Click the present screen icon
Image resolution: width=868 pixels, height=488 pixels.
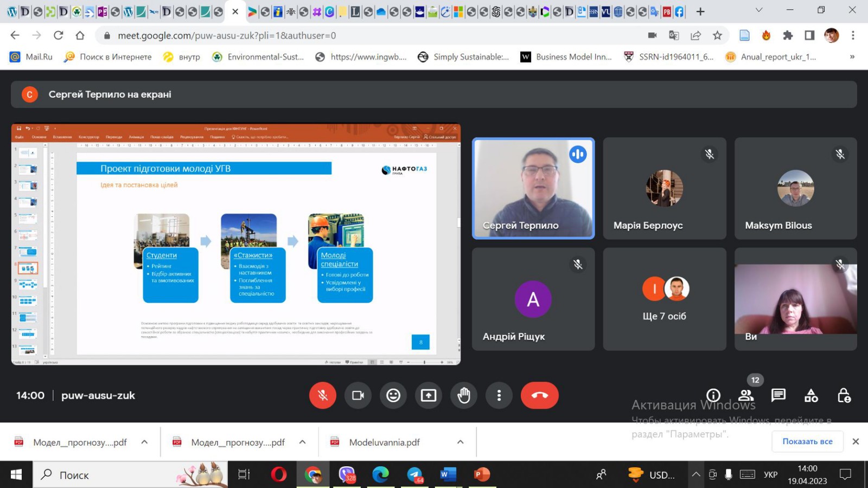tap(428, 395)
